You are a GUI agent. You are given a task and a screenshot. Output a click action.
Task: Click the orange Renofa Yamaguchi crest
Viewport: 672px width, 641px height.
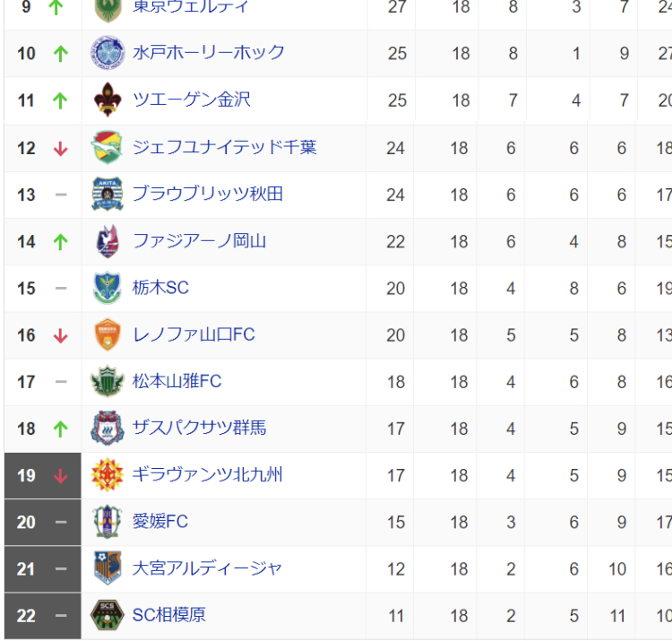tap(107, 334)
